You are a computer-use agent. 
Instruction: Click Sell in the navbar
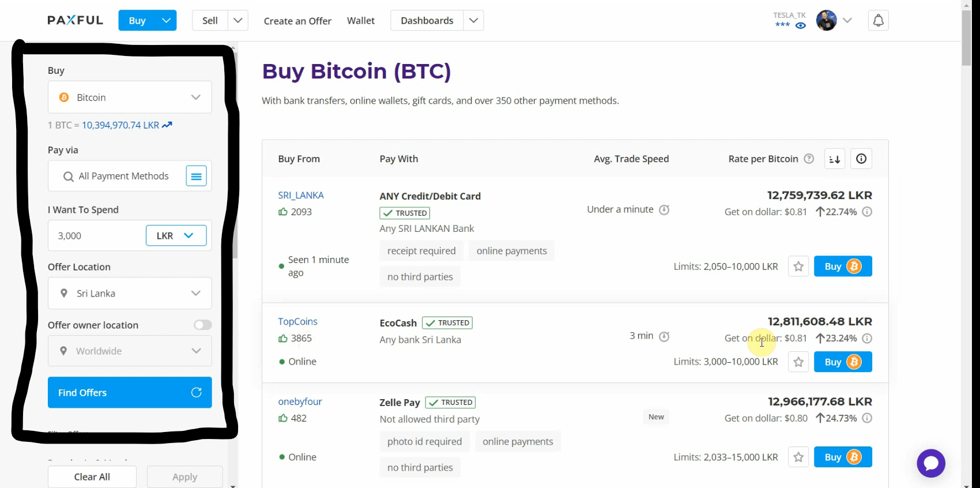coord(210,21)
